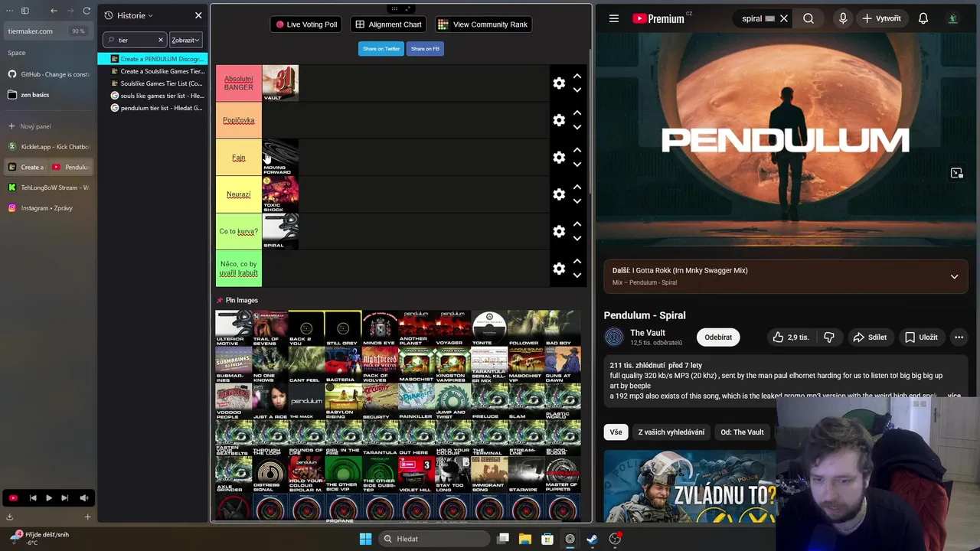Select the Toxic Shock tile

(x=280, y=194)
